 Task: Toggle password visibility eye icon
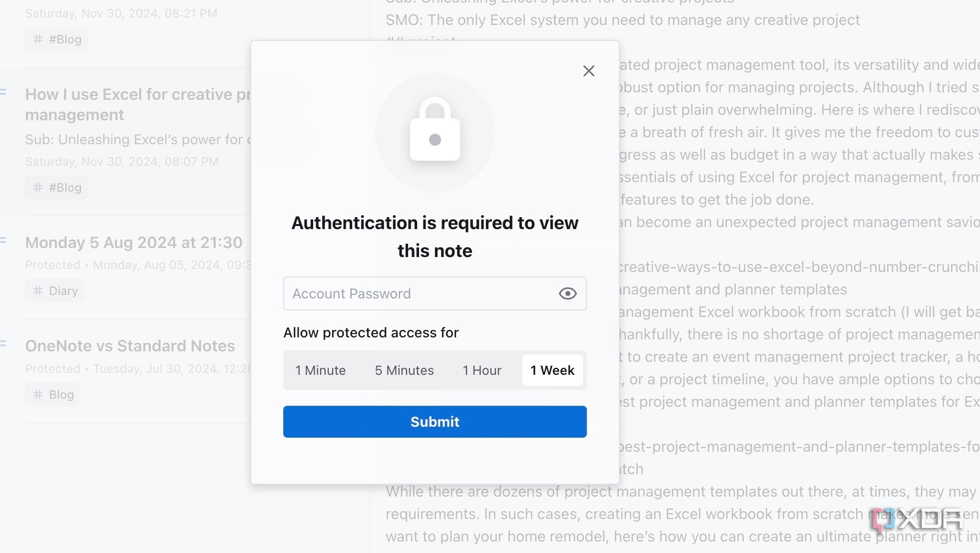(567, 293)
